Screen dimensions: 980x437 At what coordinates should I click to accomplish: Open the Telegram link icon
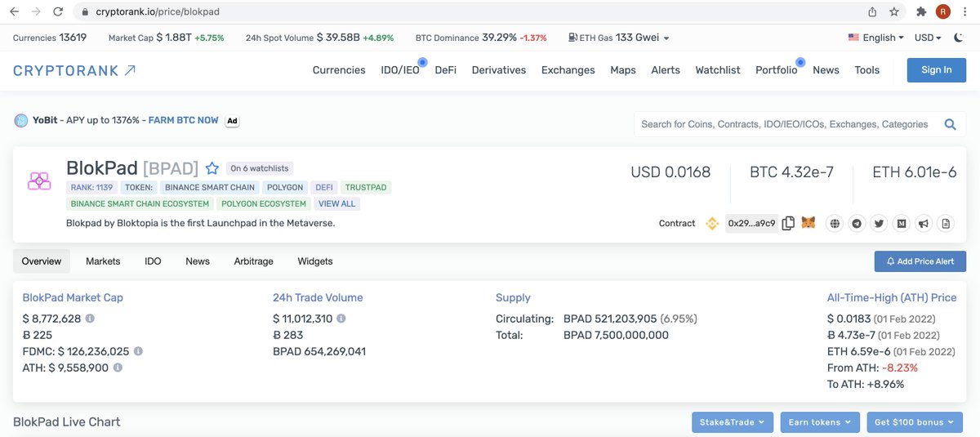857,223
